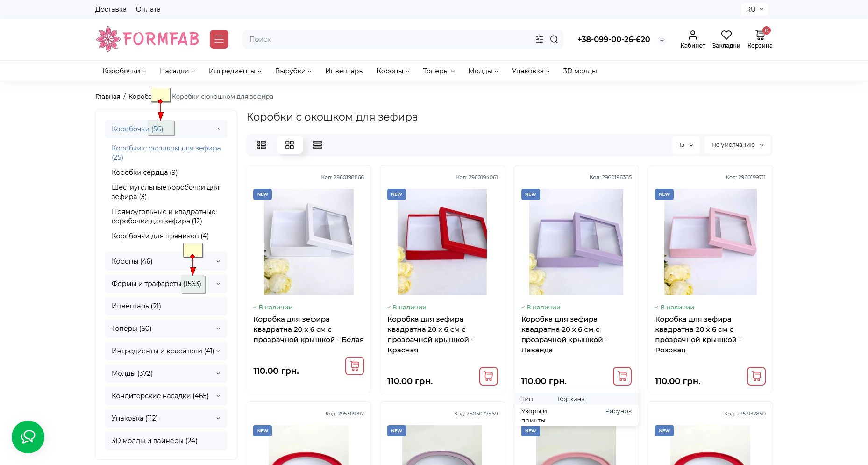Expand the Топеры sidebar category
The height and width of the screenshot is (465, 868).
(218, 329)
